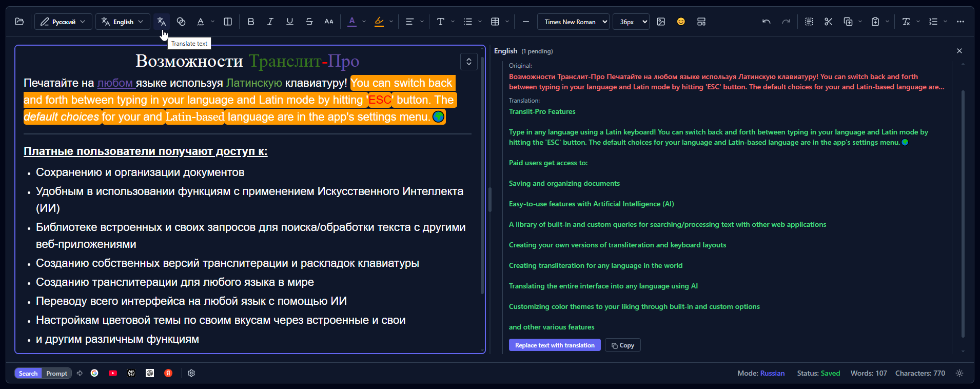Screen dimensions: 980x389
Task: Click Replace text with translation button
Action: (555, 345)
